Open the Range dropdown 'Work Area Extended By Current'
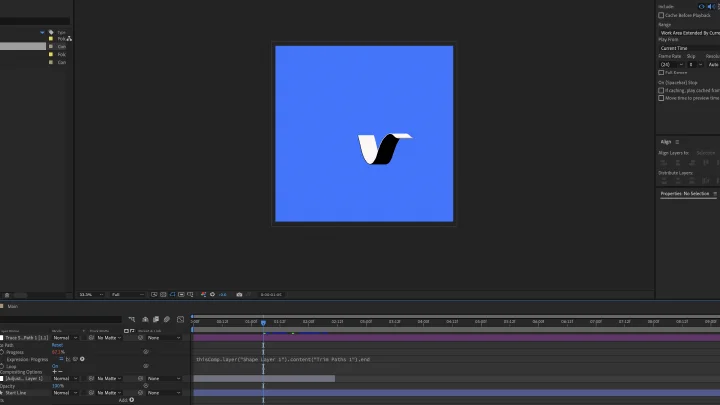Image resolution: width=720 pixels, height=405 pixels. coord(689,33)
